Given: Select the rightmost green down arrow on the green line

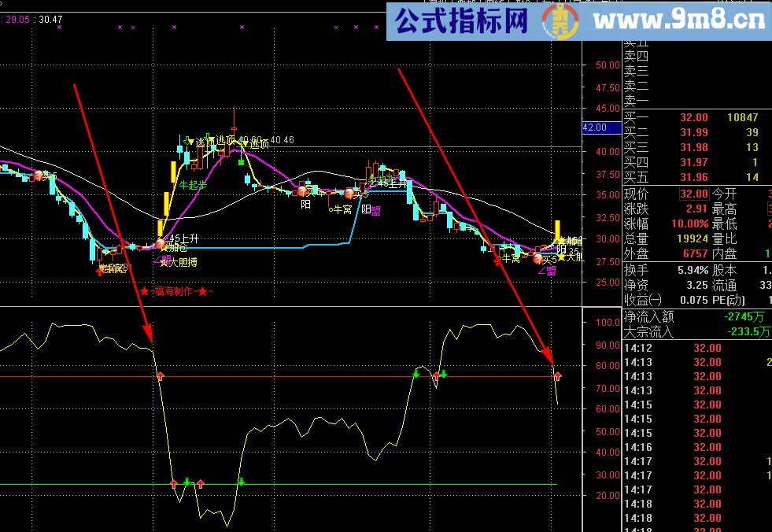Looking at the screenshot, I should 241,482.
